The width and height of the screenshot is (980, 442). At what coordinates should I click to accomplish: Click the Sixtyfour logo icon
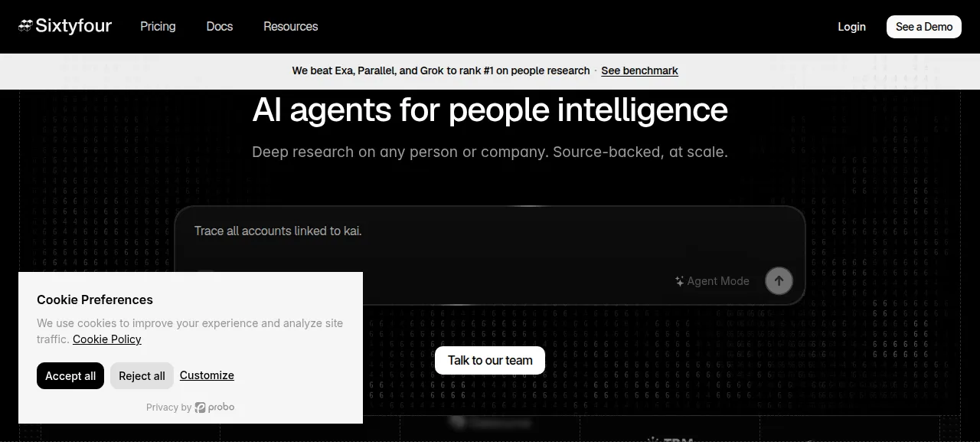click(25, 26)
